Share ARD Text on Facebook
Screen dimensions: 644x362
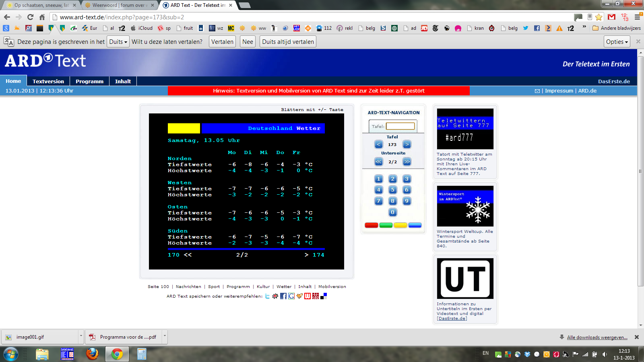283,296
